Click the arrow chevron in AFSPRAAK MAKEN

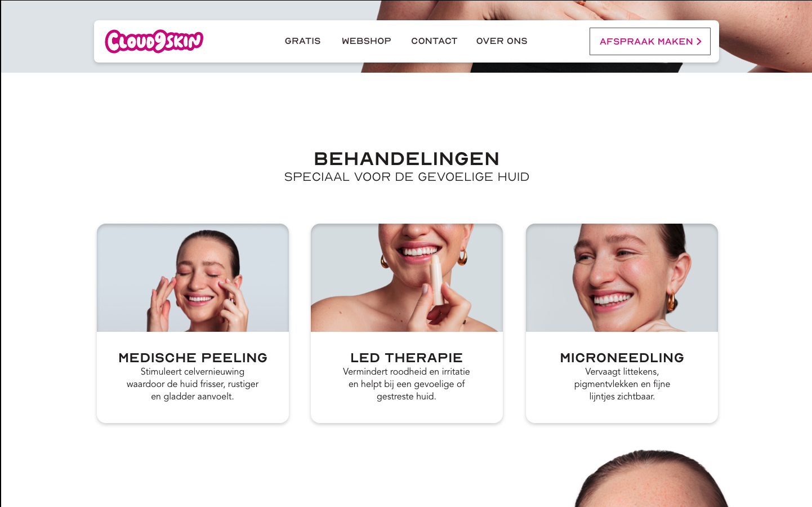(699, 42)
